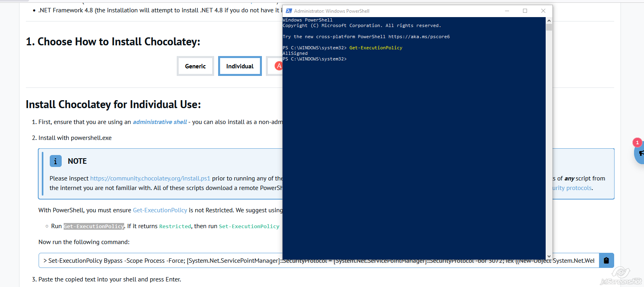The image size is (644, 287).
Task: Click the PowerShell icon in title bar
Action: (289, 11)
